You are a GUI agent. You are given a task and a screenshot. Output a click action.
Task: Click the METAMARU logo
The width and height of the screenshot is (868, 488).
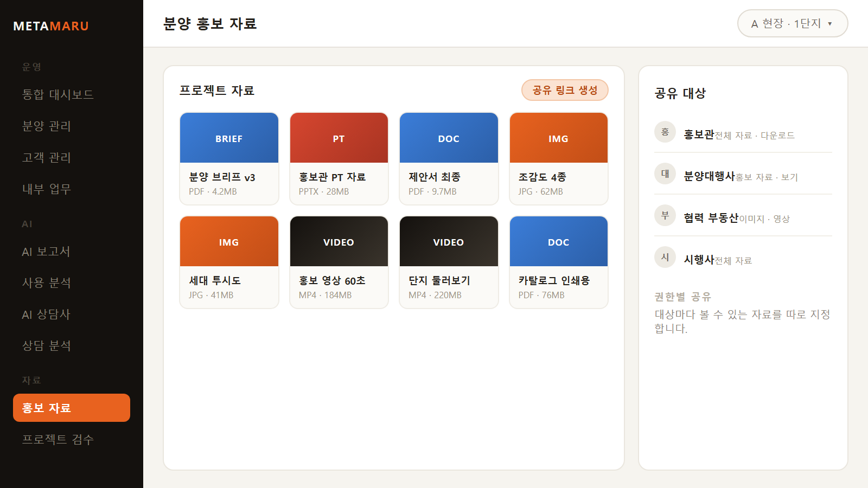[51, 26]
